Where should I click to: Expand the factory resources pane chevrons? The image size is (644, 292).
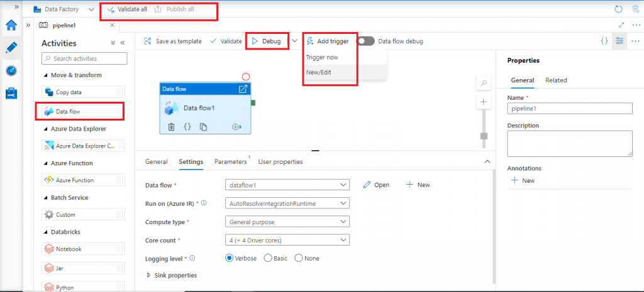click(28, 25)
